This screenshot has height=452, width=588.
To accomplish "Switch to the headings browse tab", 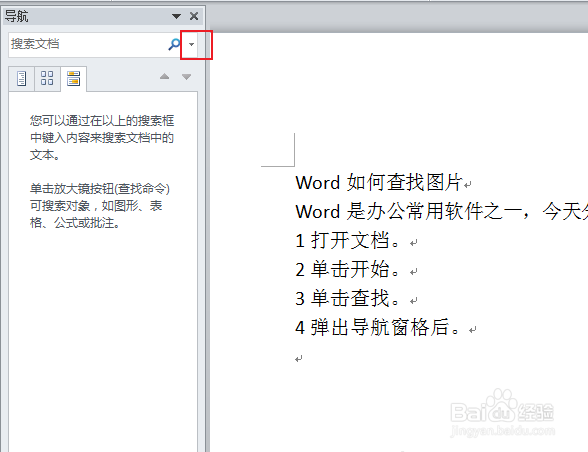I will [x=22, y=78].
